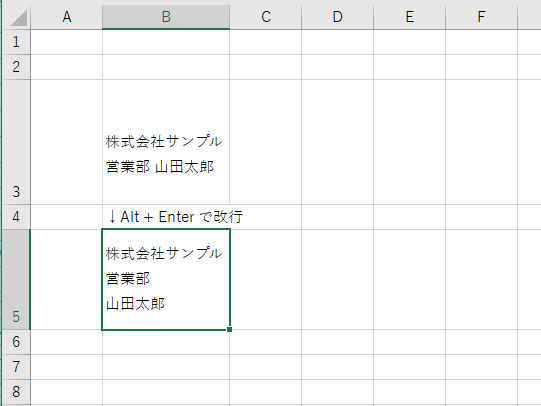Select row 5 header
541x406 pixels.
tap(16, 279)
